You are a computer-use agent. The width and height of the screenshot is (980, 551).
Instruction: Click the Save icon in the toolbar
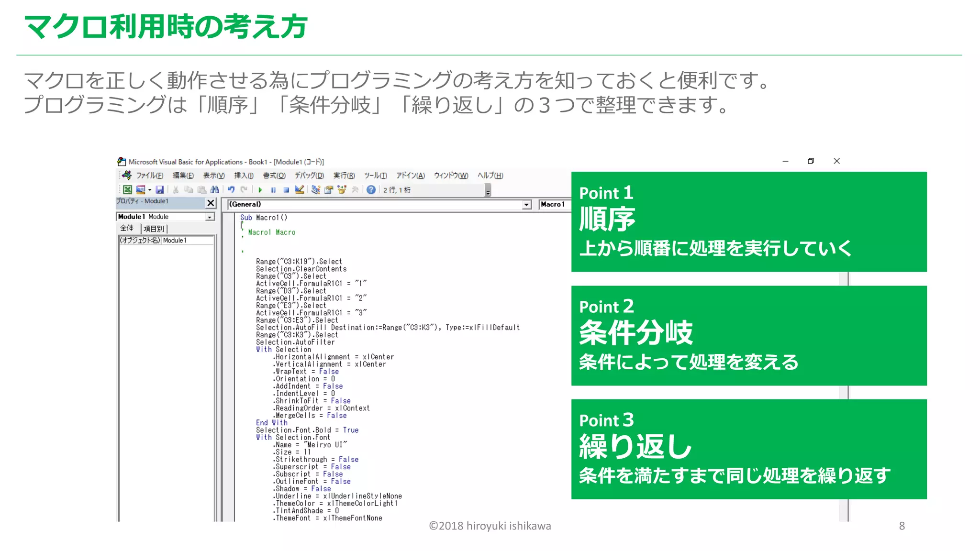(160, 190)
